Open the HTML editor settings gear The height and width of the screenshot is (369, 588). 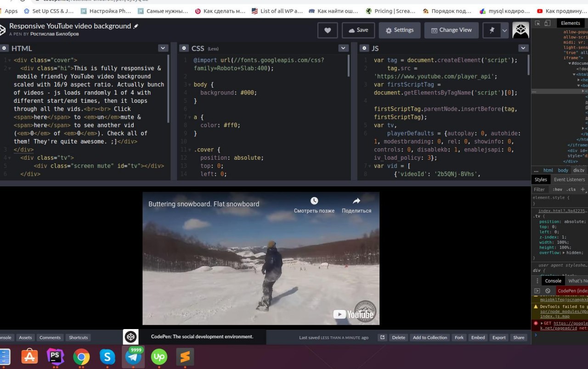(4, 48)
